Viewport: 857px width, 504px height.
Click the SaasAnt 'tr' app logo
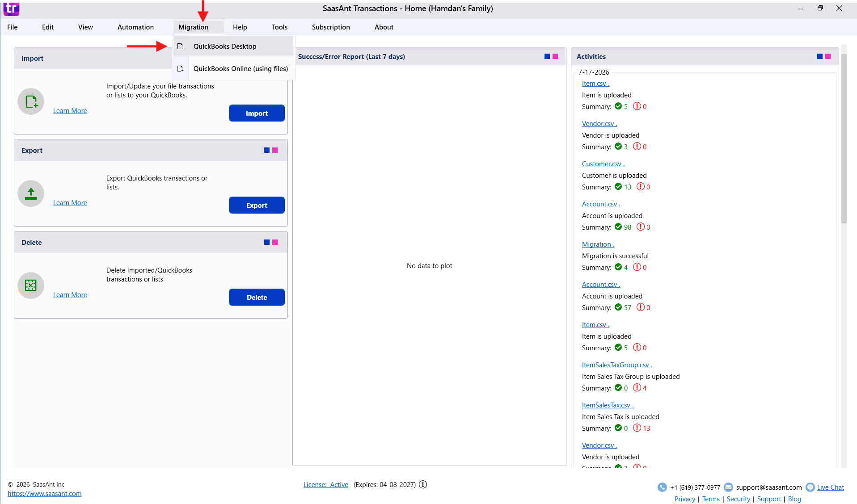pyautogui.click(x=11, y=8)
